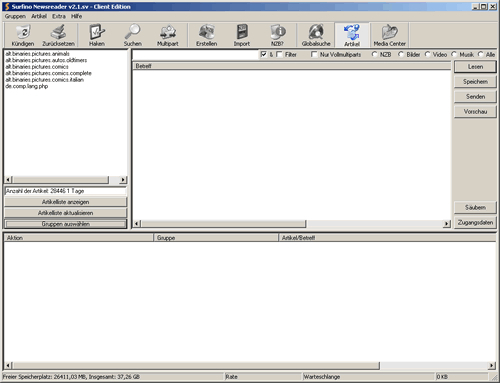Select group alt.binaries.pictures.comics
500x383 pixels.
pos(37,67)
